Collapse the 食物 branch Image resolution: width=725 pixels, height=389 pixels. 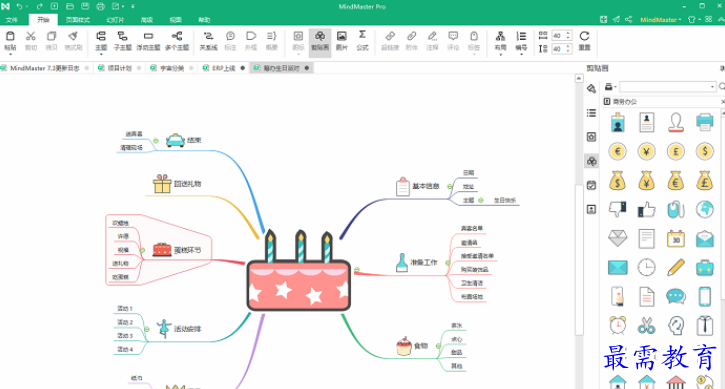point(438,346)
